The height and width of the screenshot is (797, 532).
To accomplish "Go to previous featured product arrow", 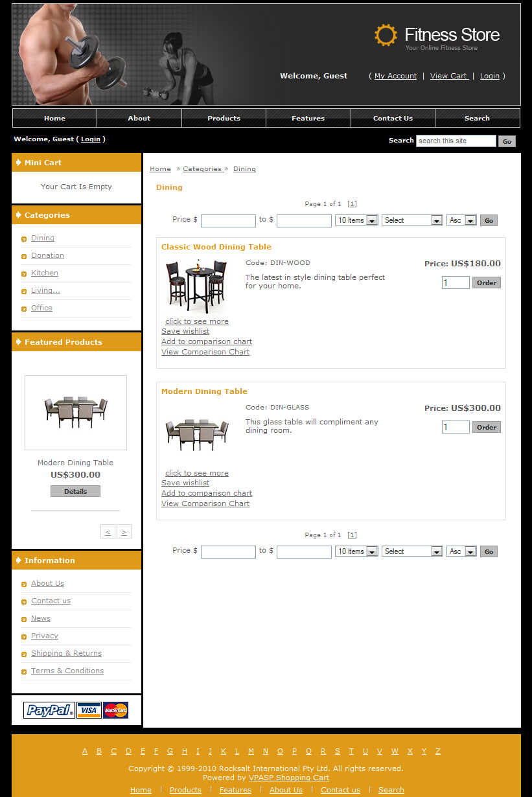I will (108, 531).
